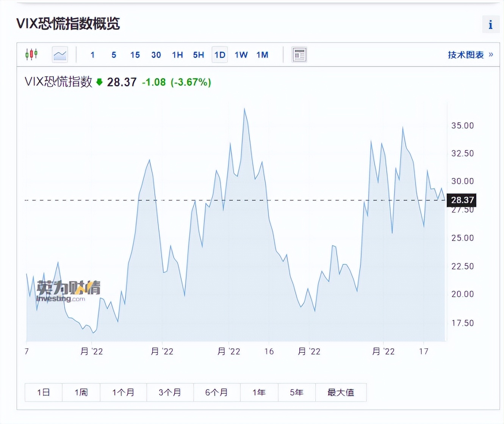Image resolution: width=504 pixels, height=424 pixels.
Task: Display the 3个月 range
Action: coord(170,392)
